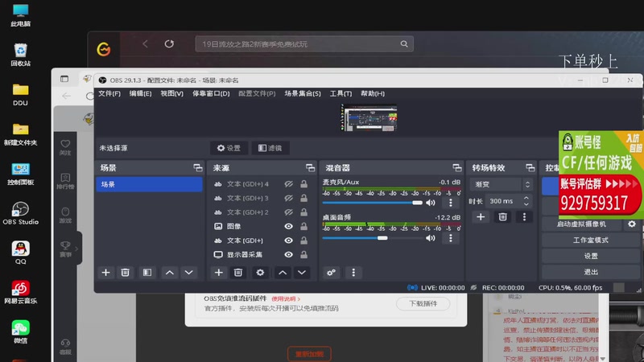Adjust 麦克风/Aux volume slider

373,203
